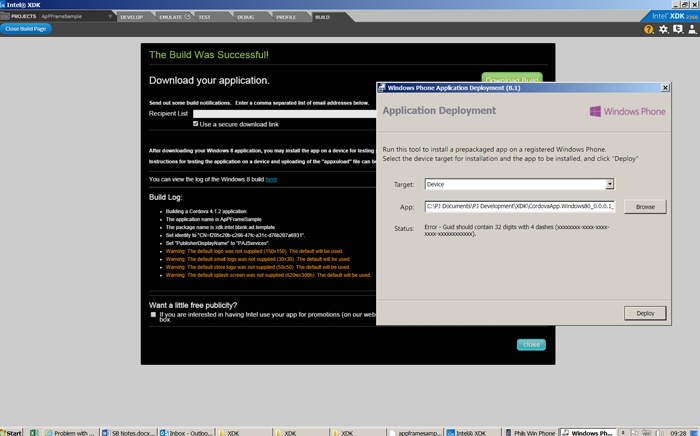The height and width of the screenshot is (436, 700).
Task: Click the notifications icon in top bar
Action: click(677, 30)
